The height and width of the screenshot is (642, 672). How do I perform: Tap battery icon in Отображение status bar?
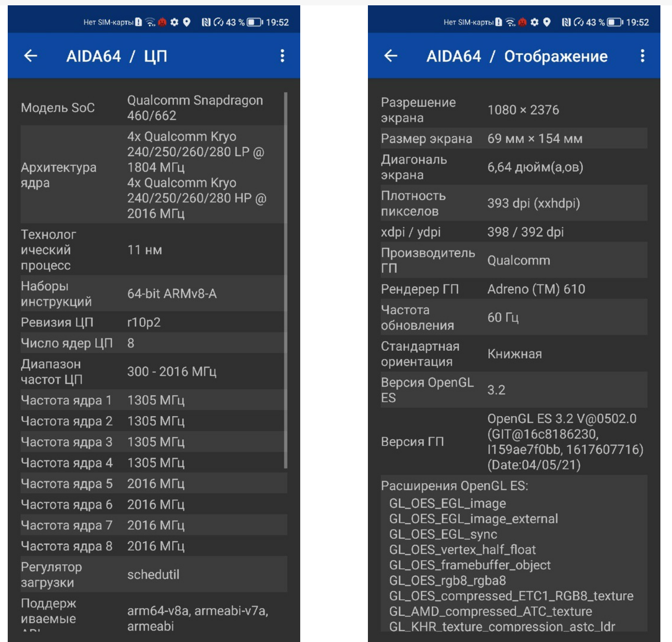615,22
